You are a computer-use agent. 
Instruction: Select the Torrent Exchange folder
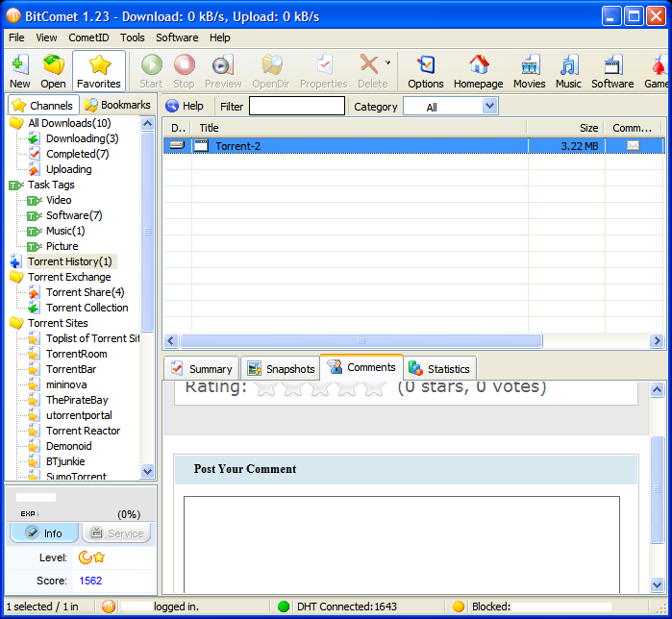[x=69, y=277]
